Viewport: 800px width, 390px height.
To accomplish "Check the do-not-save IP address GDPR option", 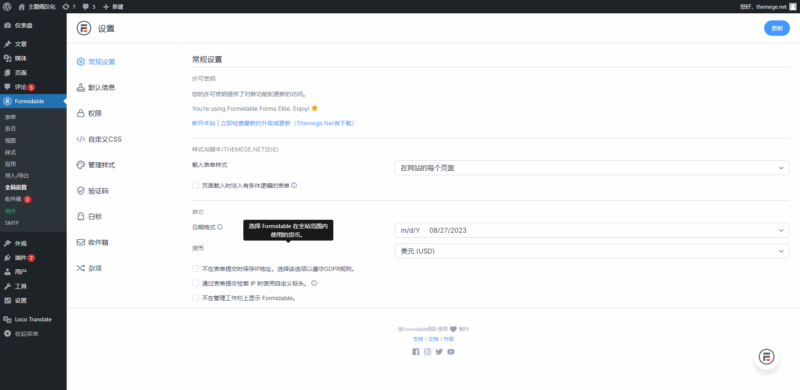I will (x=195, y=269).
